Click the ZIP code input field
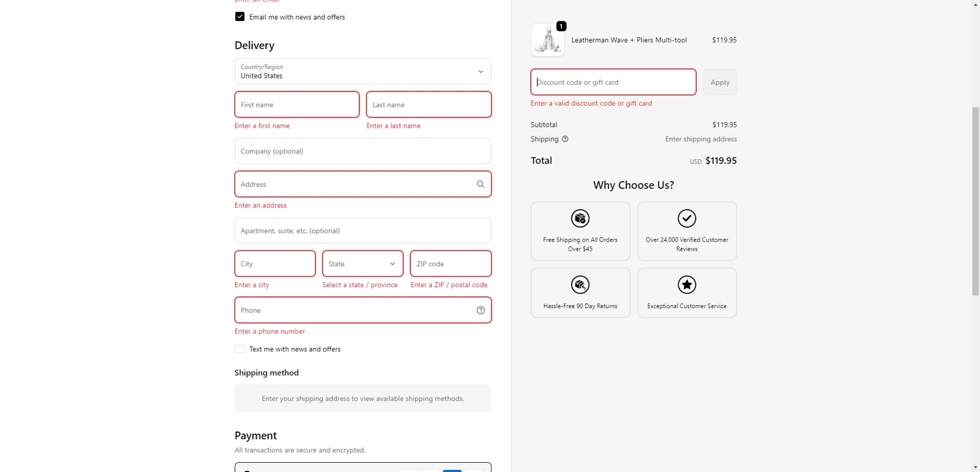980x472 pixels. (x=450, y=264)
